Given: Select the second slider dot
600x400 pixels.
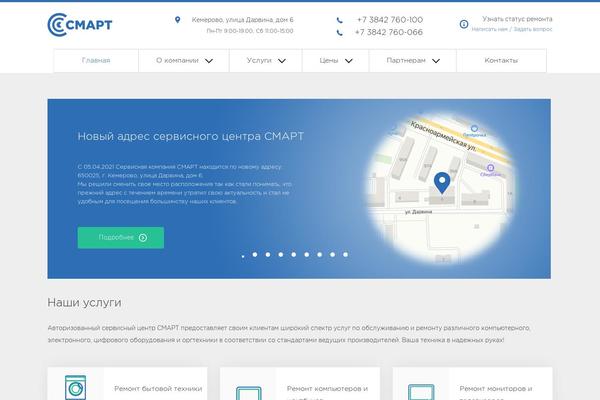Looking at the screenshot, I should (255, 255).
